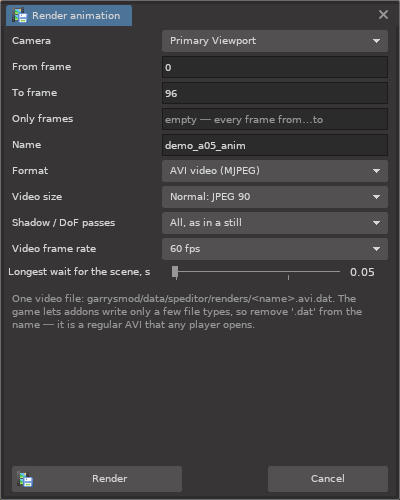Click the help text about the AVI file
The height and width of the screenshot is (500, 400).
[x=187, y=312]
